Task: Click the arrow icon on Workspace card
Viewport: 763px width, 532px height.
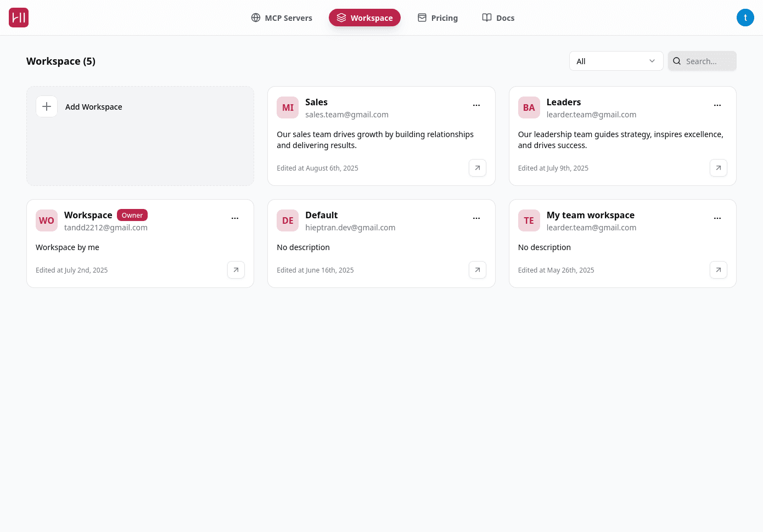Action: 235,270
